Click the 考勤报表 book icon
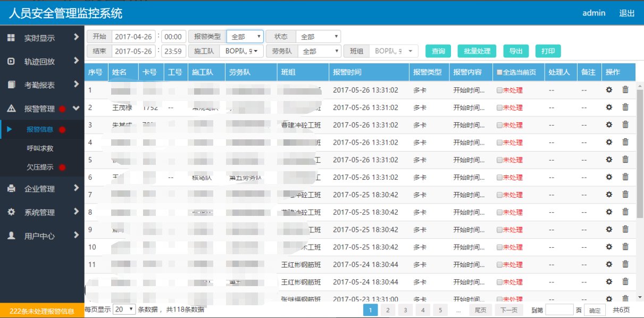The image size is (644, 318). [11, 85]
